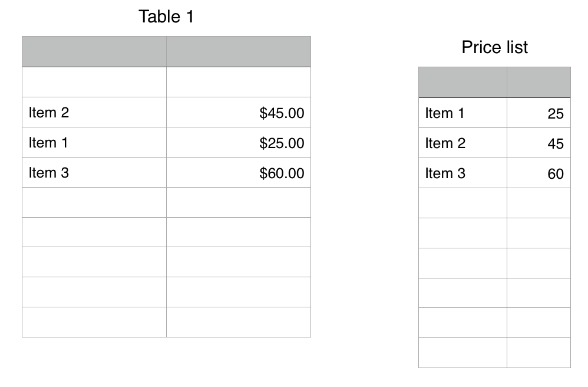The height and width of the screenshot is (387, 588).
Task: Select Item 1 in the Price list table
Action: click(463, 113)
